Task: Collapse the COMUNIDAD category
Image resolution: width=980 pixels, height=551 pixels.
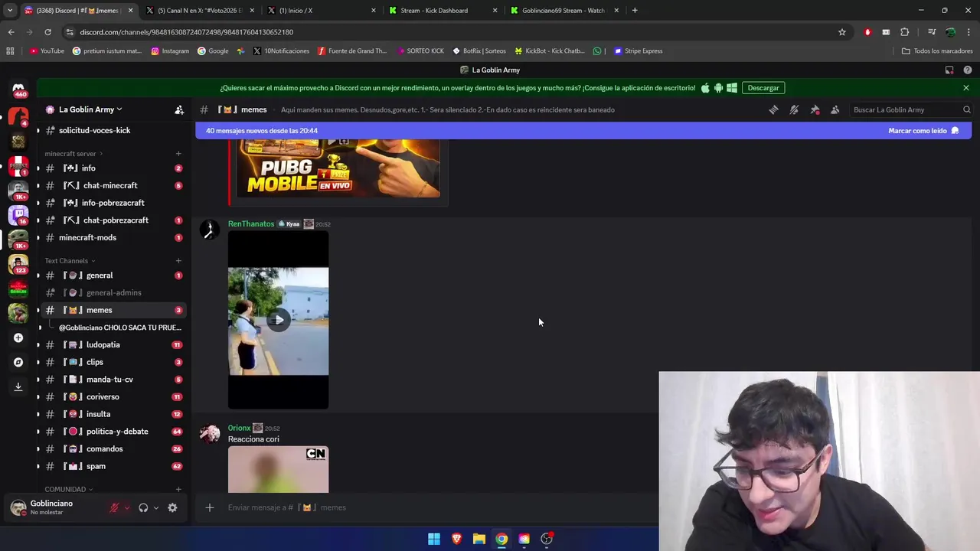Action: click(x=68, y=489)
